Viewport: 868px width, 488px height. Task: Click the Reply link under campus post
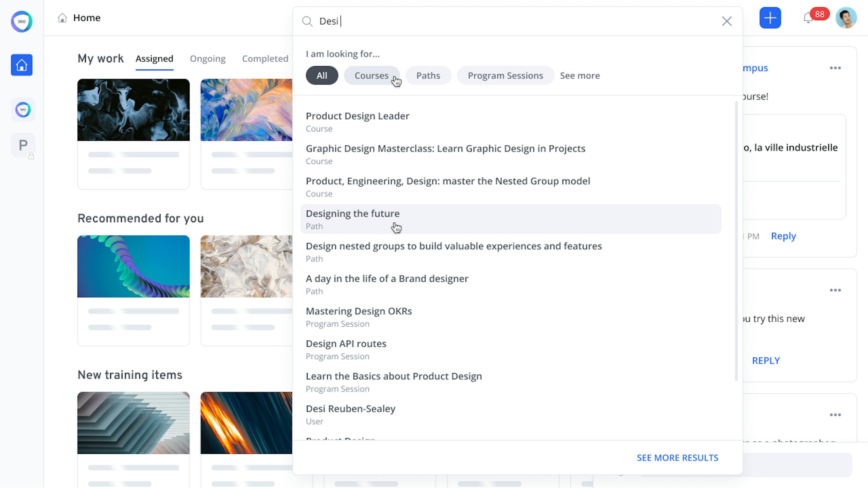pyautogui.click(x=783, y=236)
